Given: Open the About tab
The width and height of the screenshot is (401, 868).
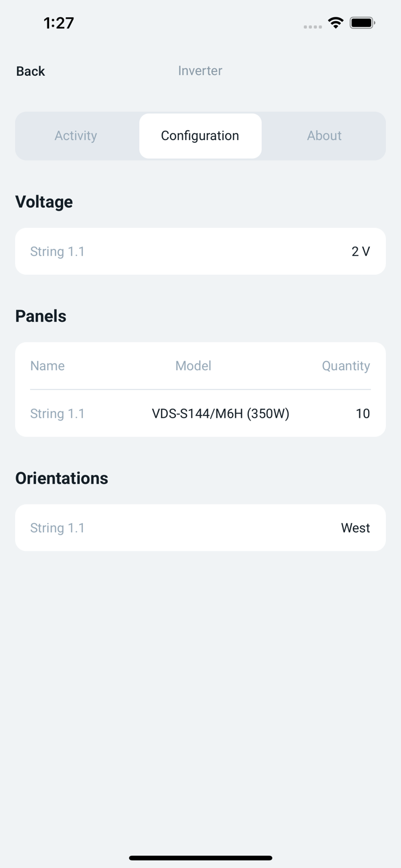Looking at the screenshot, I should [324, 135].
